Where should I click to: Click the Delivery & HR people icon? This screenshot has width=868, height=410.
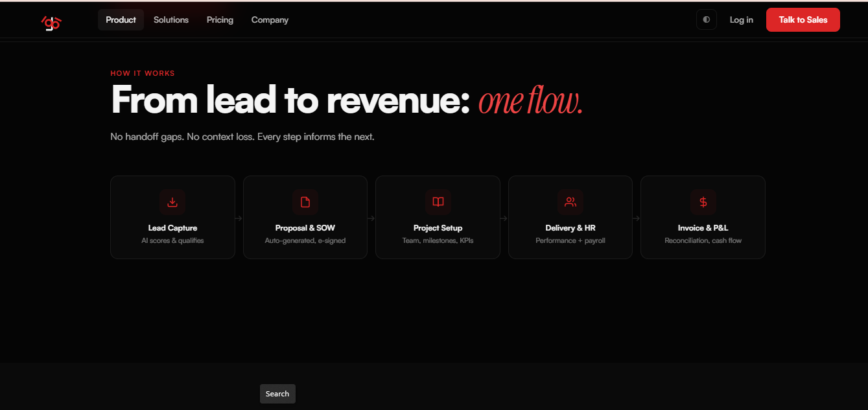click(x=570, y=202)
